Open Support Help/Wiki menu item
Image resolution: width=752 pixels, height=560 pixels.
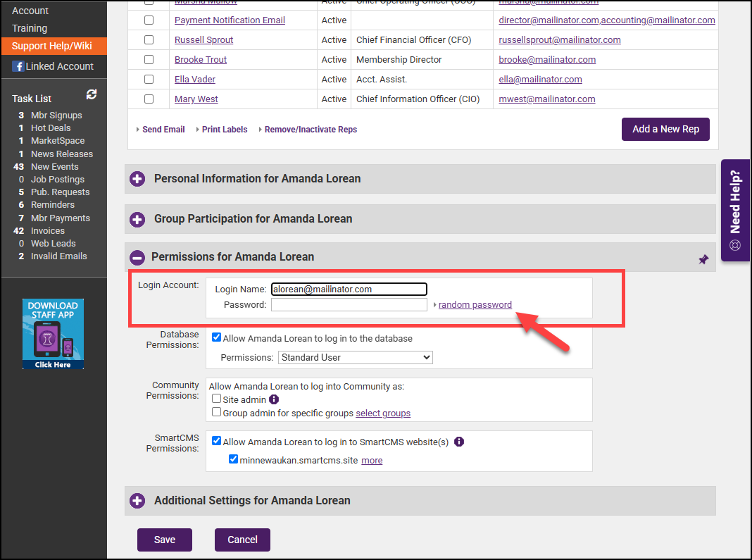pos(52,46)
